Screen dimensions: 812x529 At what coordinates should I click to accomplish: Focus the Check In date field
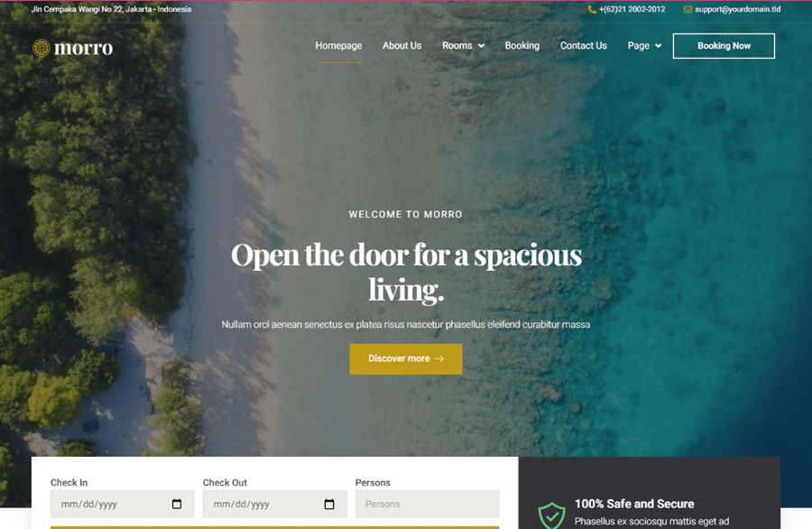point(122,504)
